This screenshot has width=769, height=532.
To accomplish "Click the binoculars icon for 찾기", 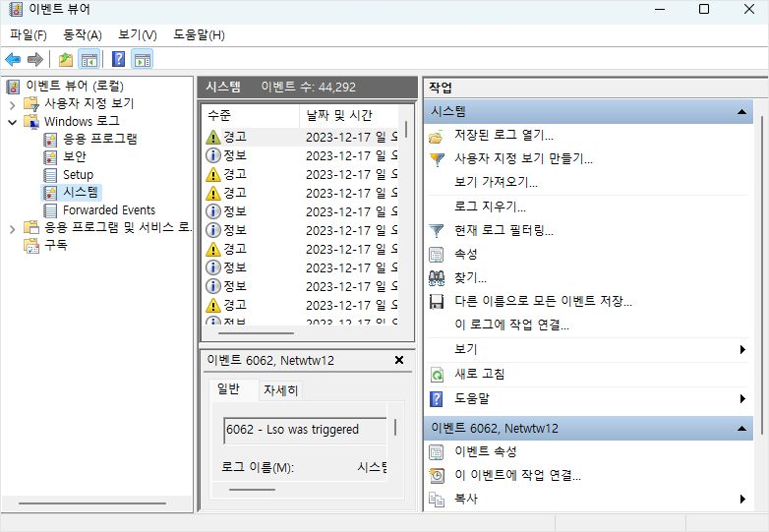I will (x=438, y=278).
